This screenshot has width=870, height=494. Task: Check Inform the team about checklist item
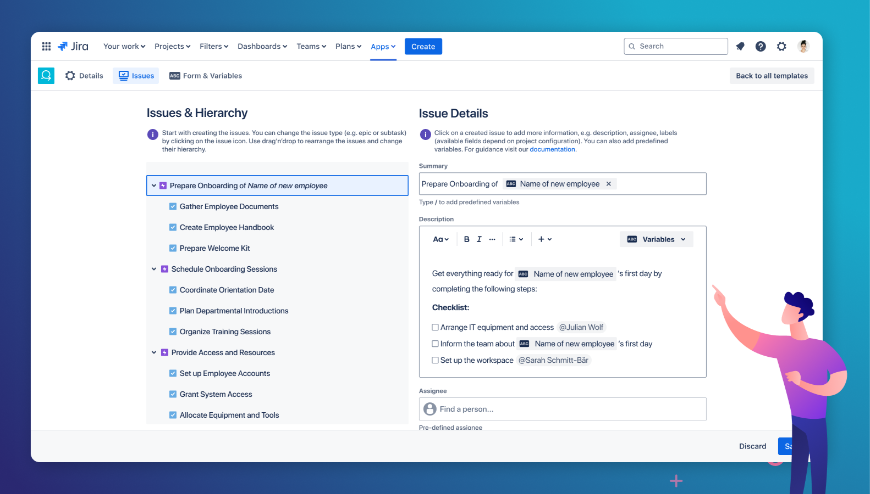pyautogui.click(x=435, y=344)
